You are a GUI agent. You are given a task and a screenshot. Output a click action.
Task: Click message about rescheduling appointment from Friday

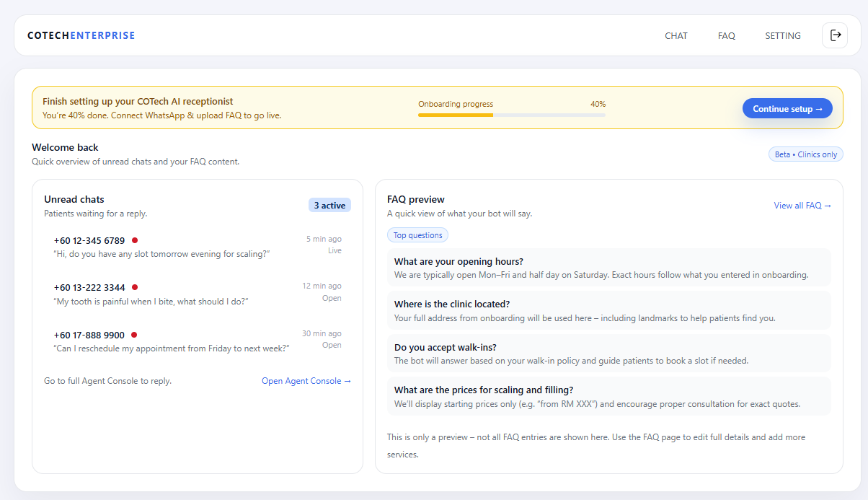172,348
